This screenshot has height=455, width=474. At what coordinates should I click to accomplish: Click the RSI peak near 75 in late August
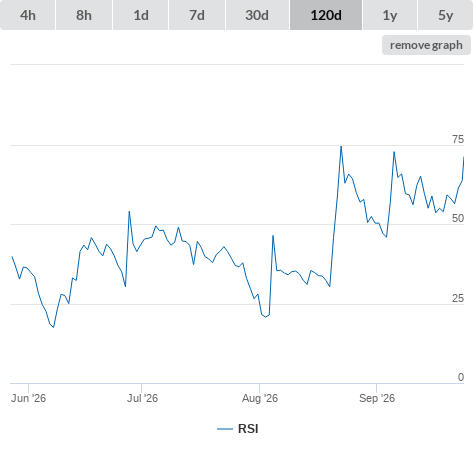point(341,146)
